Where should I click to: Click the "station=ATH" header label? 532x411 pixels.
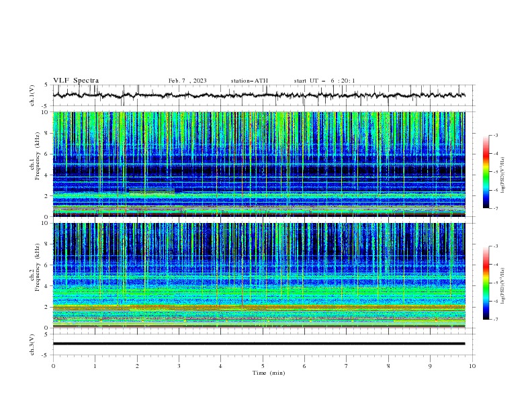coord(249,81)
